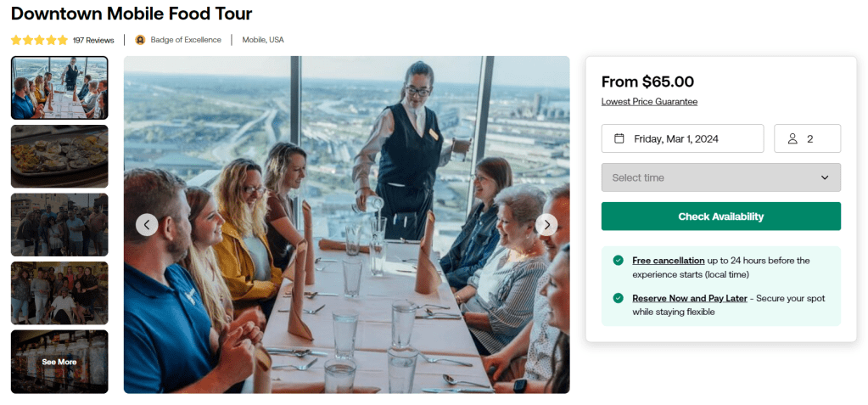
Task: Follow the Free cancellation link
Action: (x=668, y=261)
